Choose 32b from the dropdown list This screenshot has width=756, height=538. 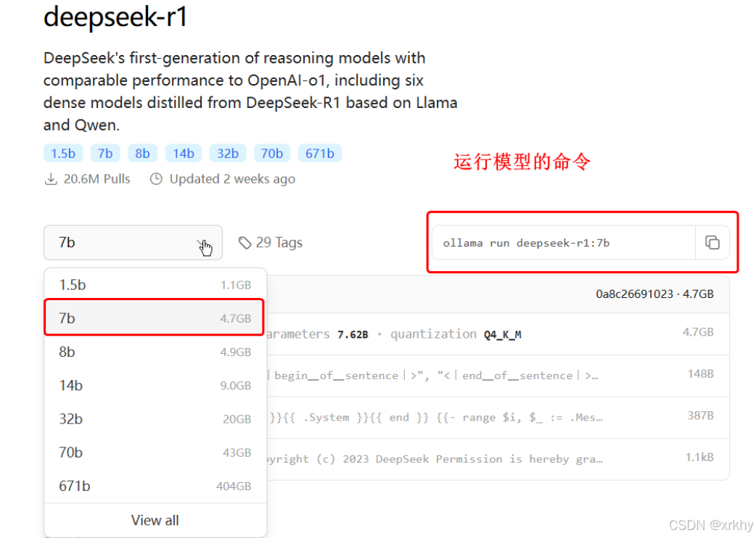pyautogui.click(x=155, y=419)
